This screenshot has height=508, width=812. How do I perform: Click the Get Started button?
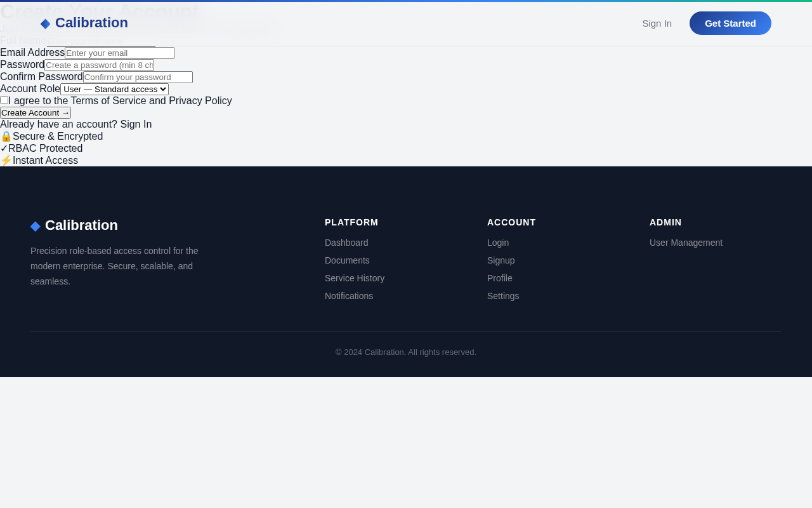coord(730,23)
